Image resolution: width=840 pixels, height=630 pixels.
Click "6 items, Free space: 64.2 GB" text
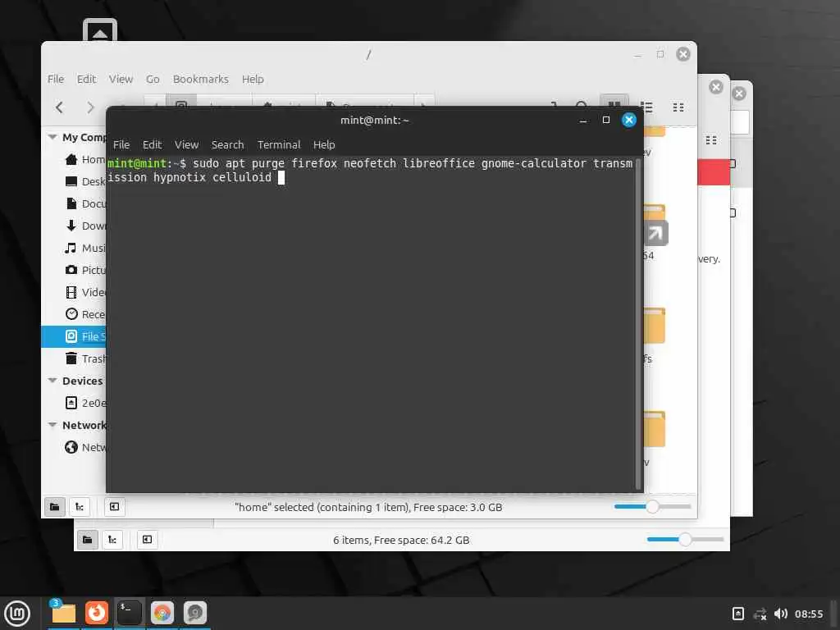click(401, 540)
